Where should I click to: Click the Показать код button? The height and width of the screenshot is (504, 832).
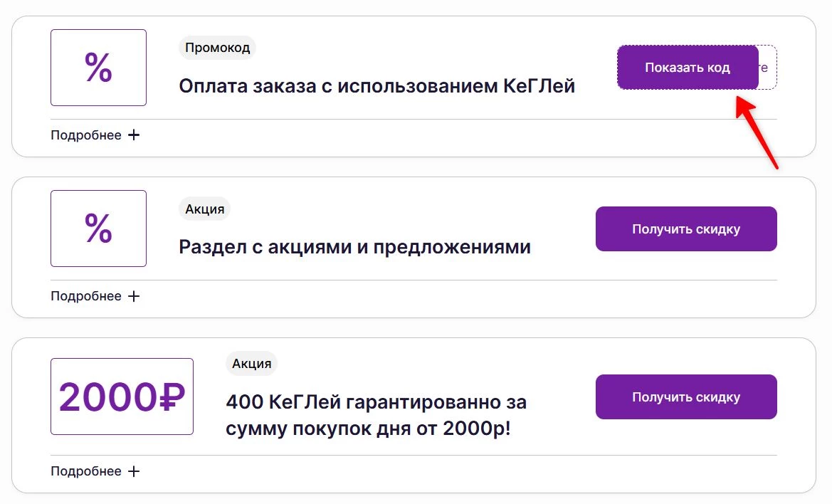click(686, 68)
